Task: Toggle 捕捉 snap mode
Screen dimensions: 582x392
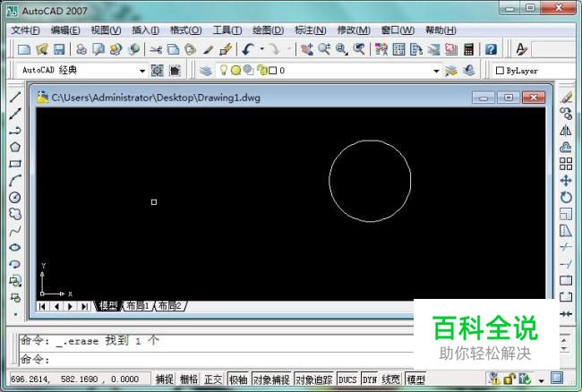Action: (165, 379)
